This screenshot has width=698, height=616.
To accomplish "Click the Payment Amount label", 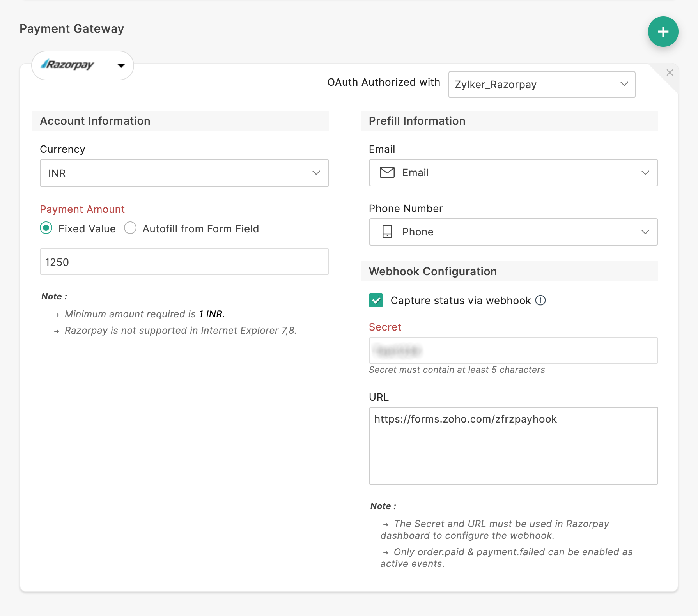I will [x=82, y=209].
